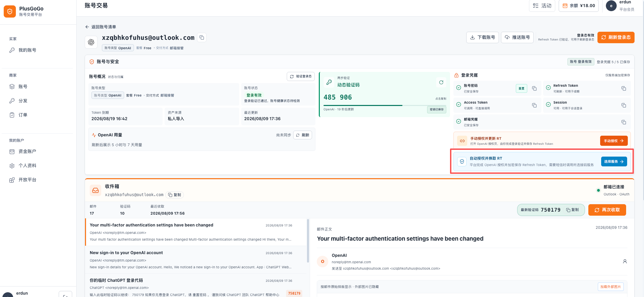644x297 pixels.
Task: Click the person icon in the email header
Action: [625, 261]
